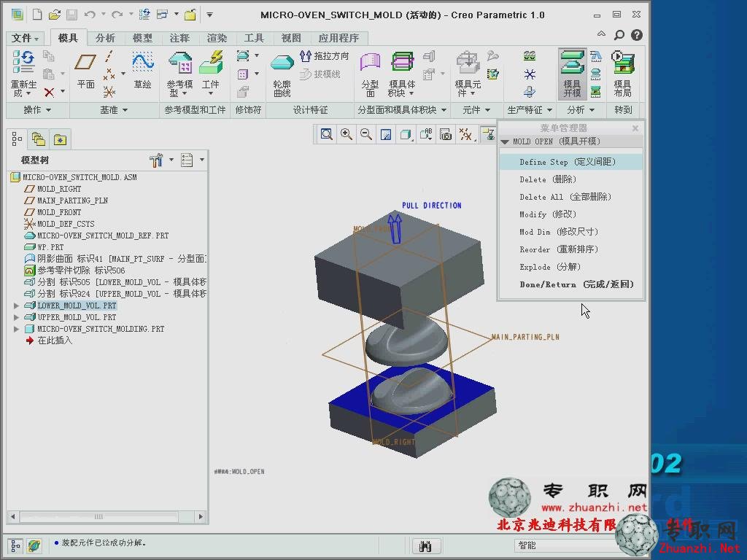The image size is (747, 560).
Task: Choose Reorder (重新排序) in Menu Manager
Action: click(570, 249)
